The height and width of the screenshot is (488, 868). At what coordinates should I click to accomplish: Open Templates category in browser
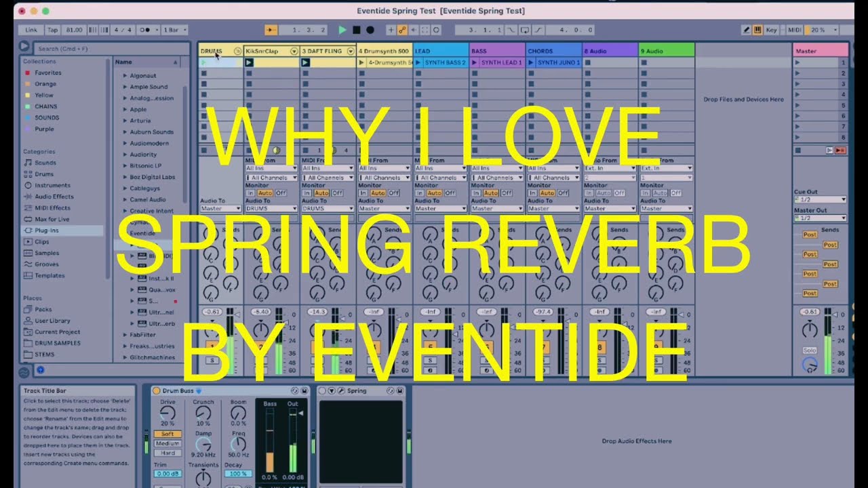50,276
